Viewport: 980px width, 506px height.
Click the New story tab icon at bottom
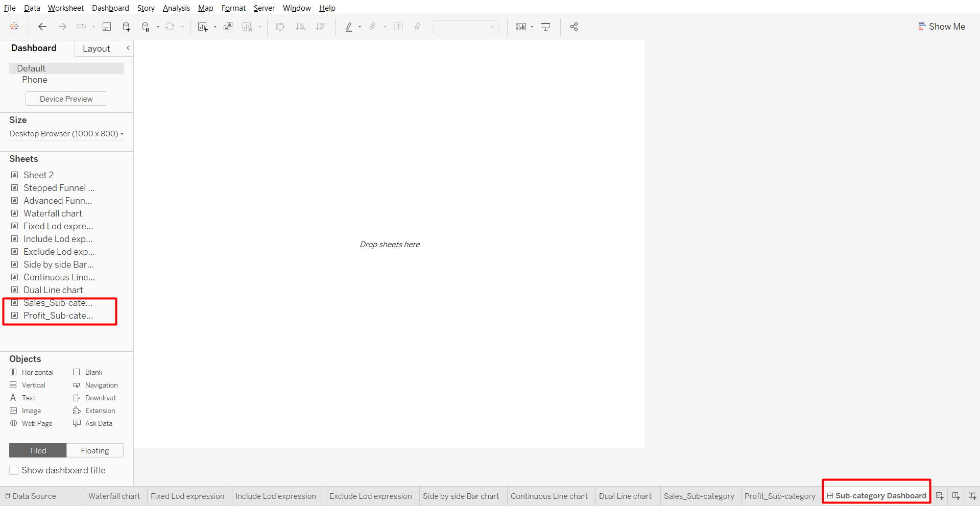[x=972, y=496]
